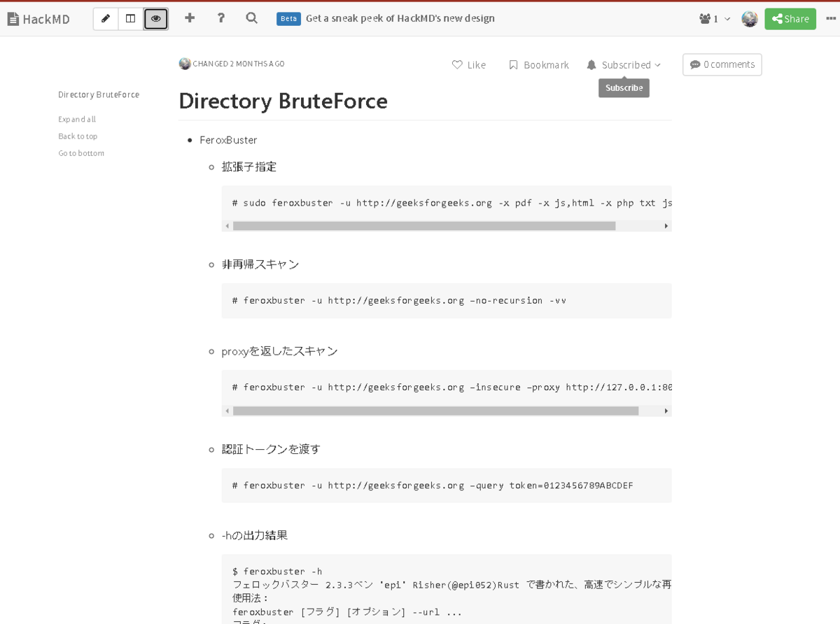This screenshot has width=840, height=624.
Task: Open the 0 comments button
Action: pyautogui.click(x=722, y=64)
